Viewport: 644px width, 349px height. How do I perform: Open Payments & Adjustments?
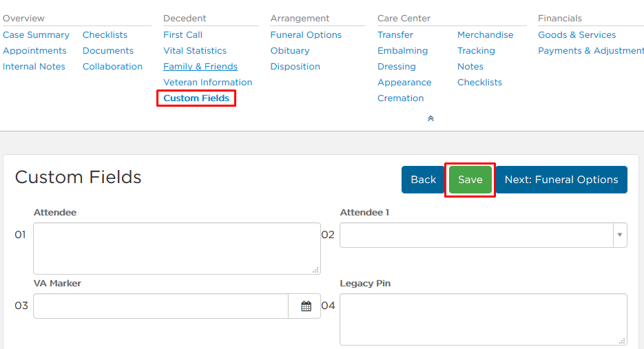(x=591, y=50)
